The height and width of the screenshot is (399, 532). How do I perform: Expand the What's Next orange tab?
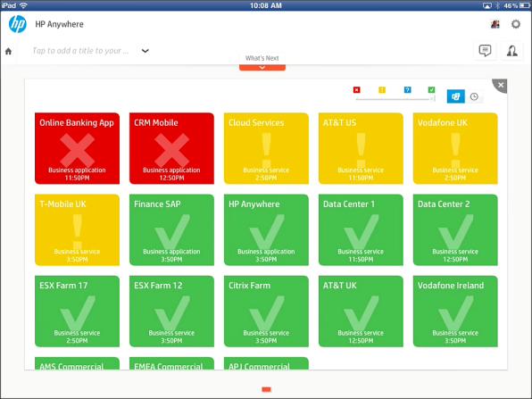[x=262, y=68]
